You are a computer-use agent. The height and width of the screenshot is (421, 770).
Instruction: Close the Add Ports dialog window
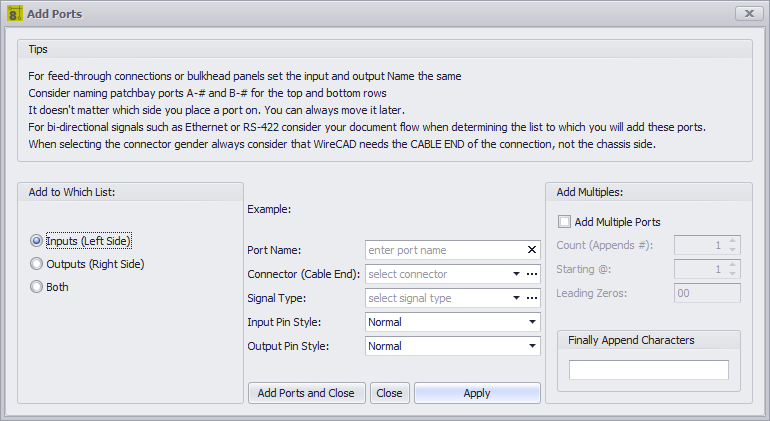[x=749, y=14]
